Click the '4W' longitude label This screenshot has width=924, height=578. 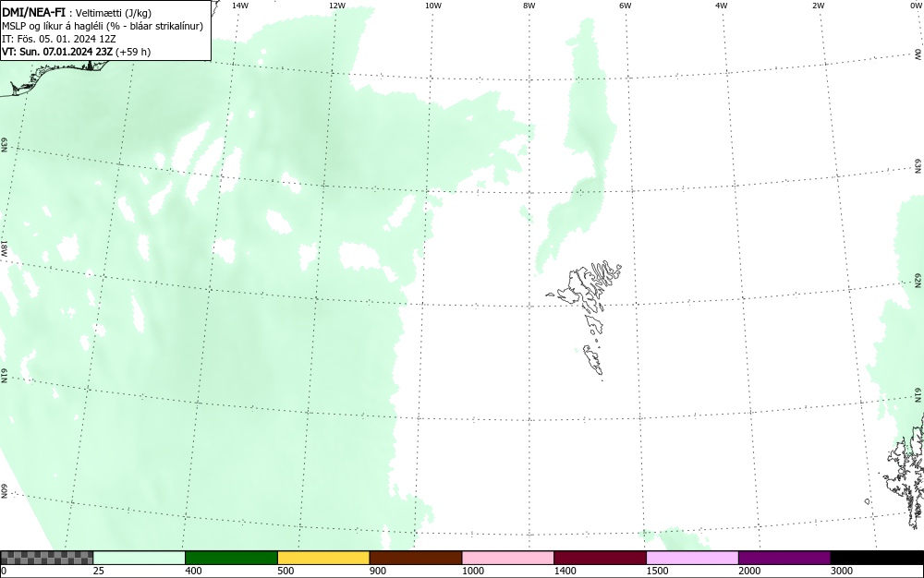tap(722, 6)
